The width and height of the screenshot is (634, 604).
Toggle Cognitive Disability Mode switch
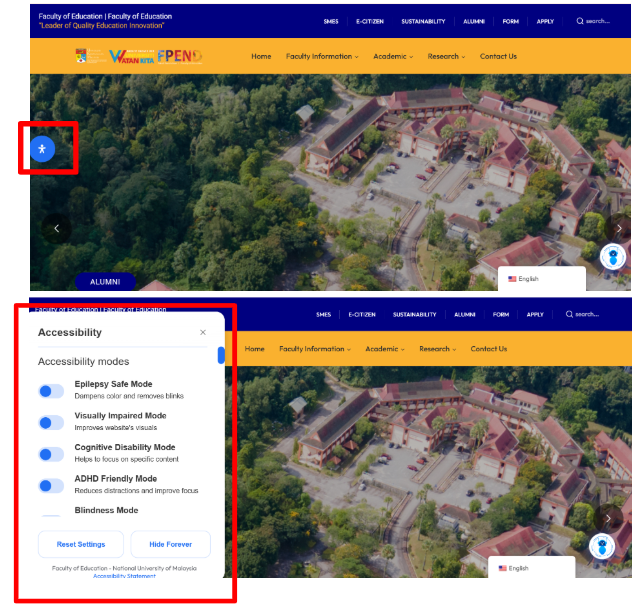point(51,454)
